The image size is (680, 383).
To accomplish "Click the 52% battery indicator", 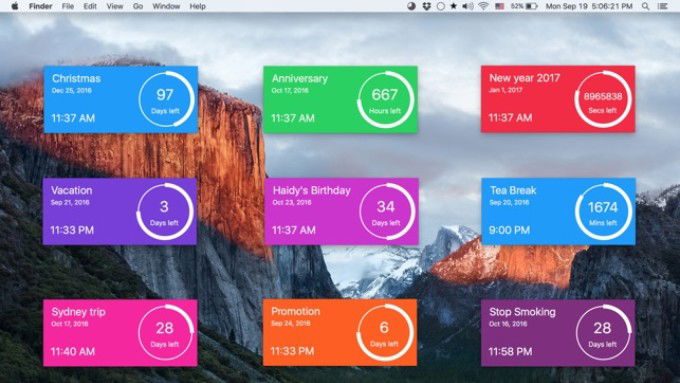I will [x=524, y=6].
